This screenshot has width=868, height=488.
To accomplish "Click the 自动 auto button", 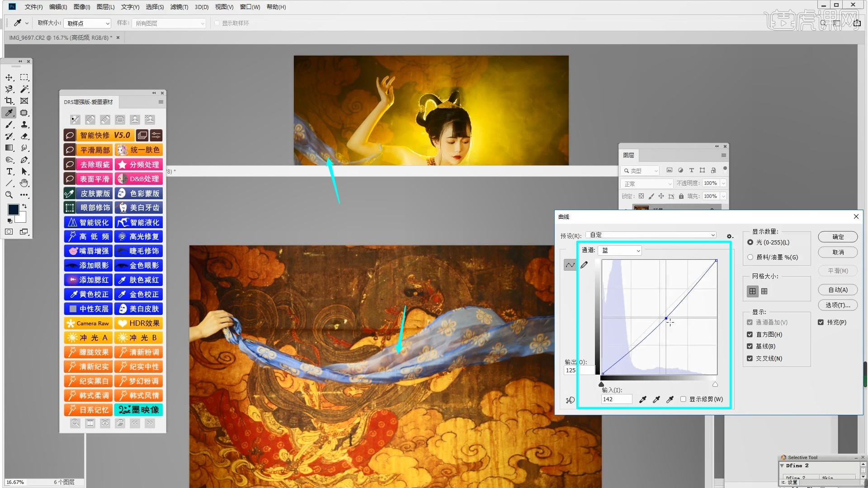I will (x=838, y=290).
